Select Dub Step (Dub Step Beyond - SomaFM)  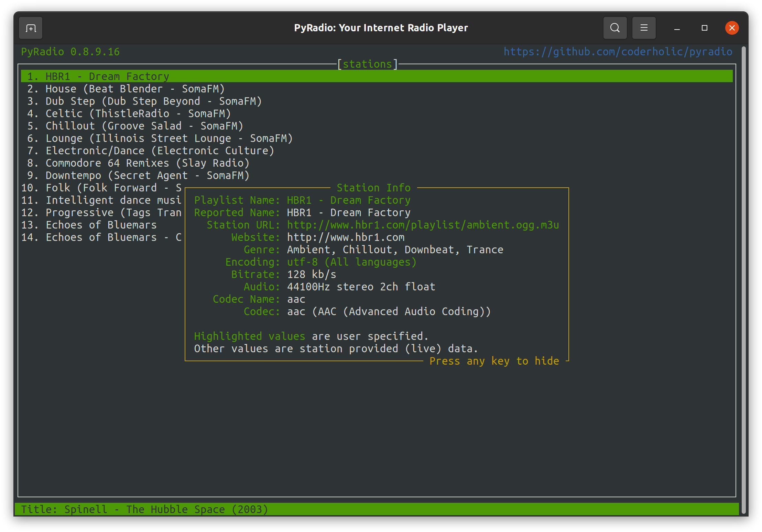point(144,101)
